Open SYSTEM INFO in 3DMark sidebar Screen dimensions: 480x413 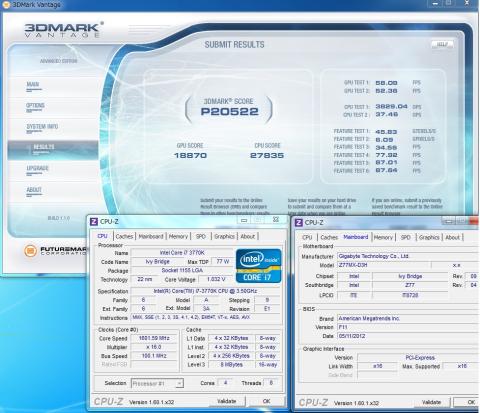coord(42,127)
